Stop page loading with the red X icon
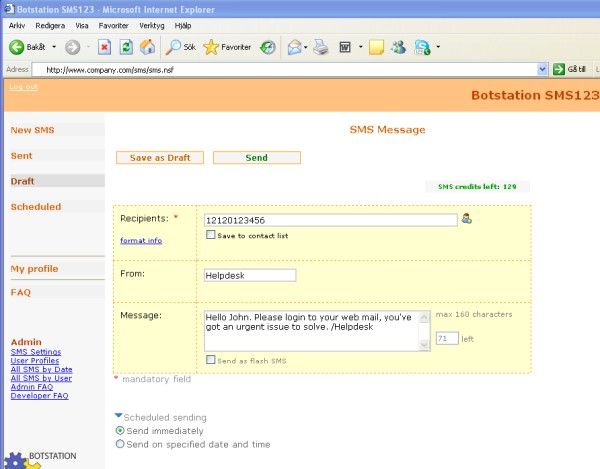Viewport: 600px width, 469px height. [x=104, y=47]
